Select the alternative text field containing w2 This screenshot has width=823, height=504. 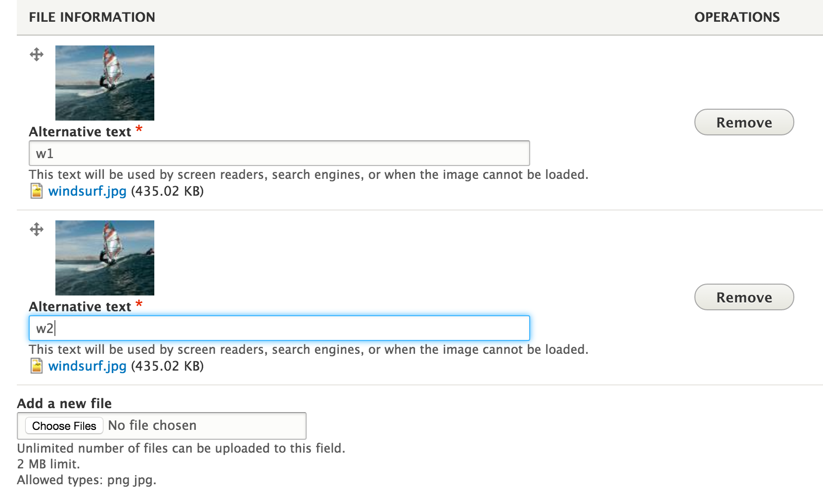click(x=279, y=328)
